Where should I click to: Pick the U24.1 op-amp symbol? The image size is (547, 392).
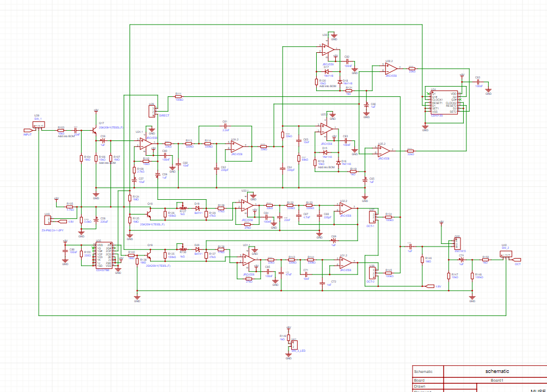(143, 143)
